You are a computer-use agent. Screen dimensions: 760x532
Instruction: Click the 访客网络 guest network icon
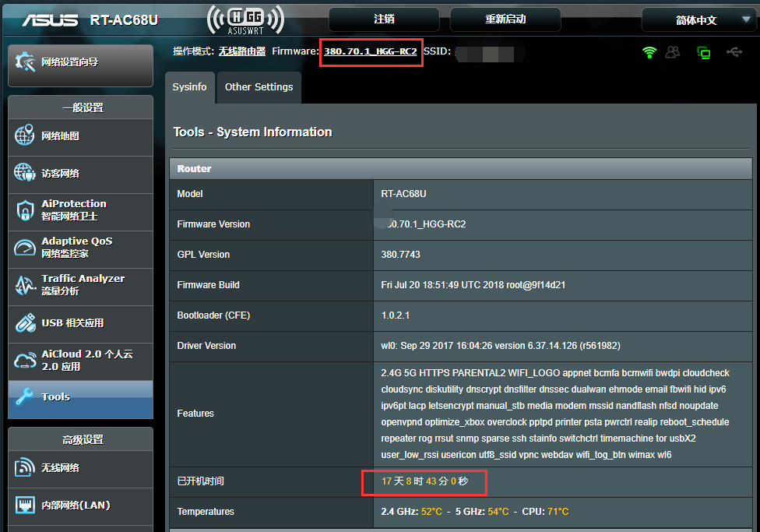[x=24, y=173]
